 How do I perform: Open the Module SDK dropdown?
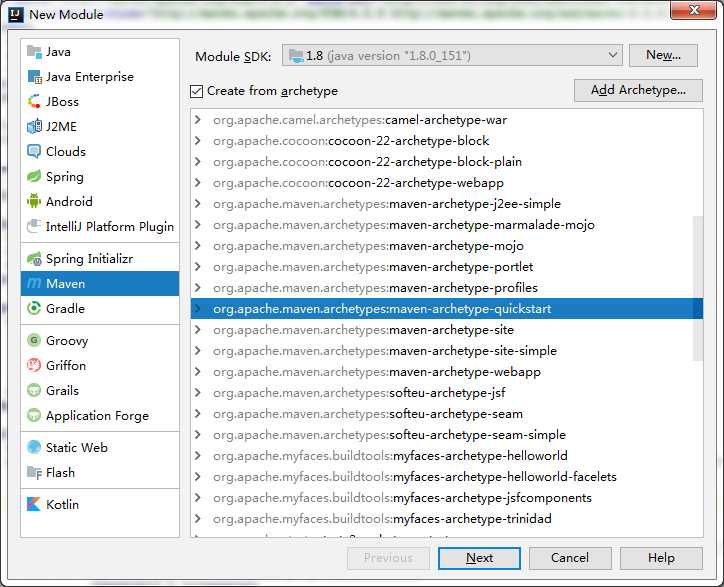[x=452, y=56]
